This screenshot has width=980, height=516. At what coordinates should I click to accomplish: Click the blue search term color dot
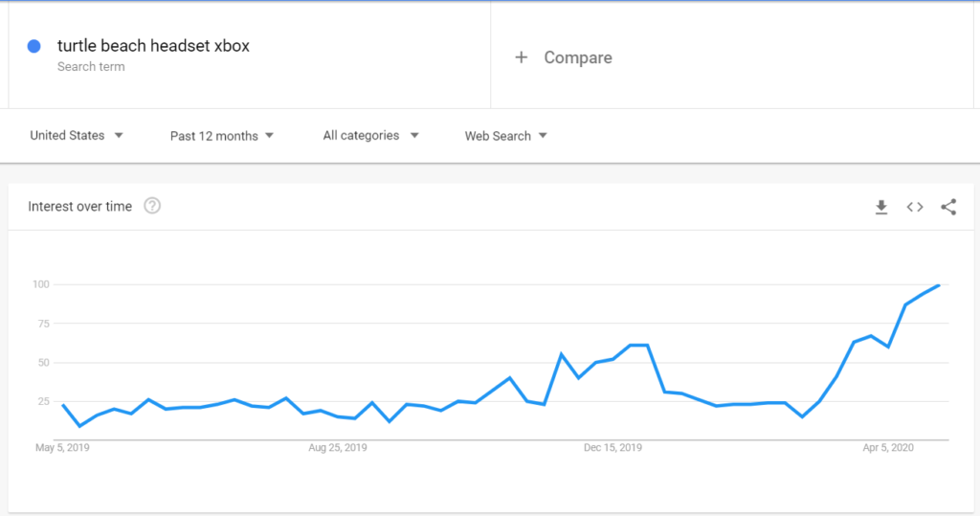pos(34,46)
